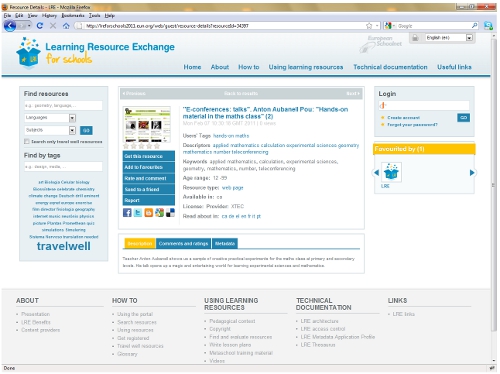Bookmark page with star icon in address bar
Viewport: 500px width, 374px height.
pos(369,26)
